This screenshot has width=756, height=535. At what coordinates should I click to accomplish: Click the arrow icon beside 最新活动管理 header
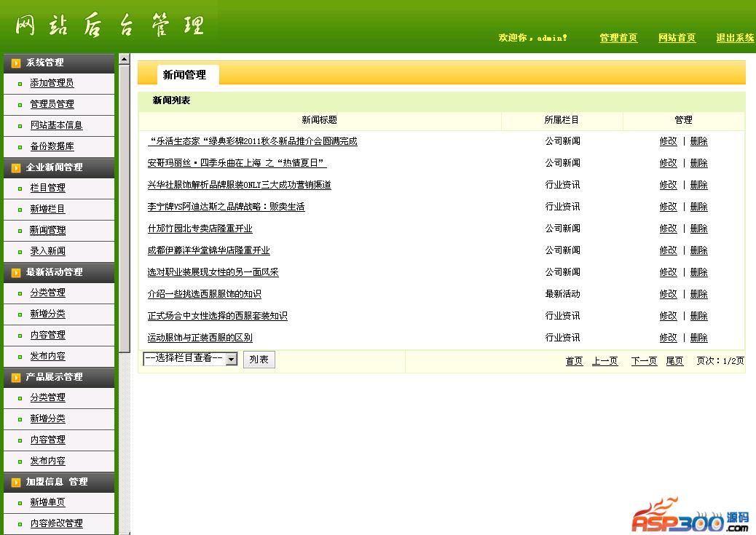(x=16, y=273)
